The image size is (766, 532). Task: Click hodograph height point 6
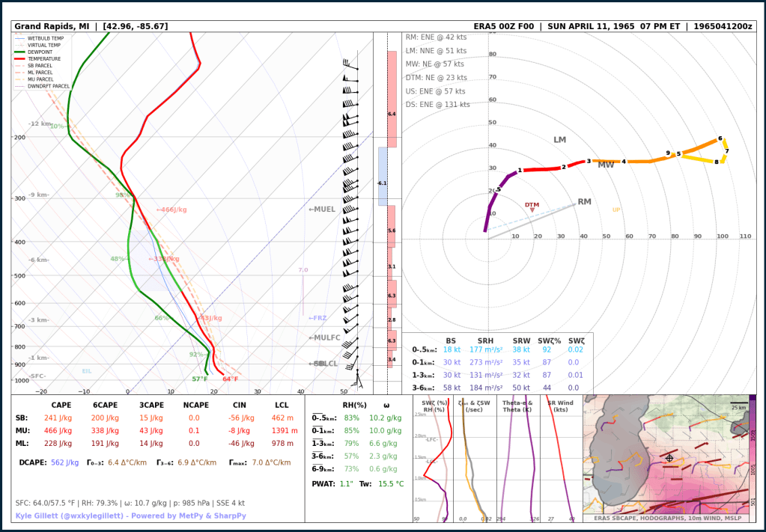[x=720, y=138]
